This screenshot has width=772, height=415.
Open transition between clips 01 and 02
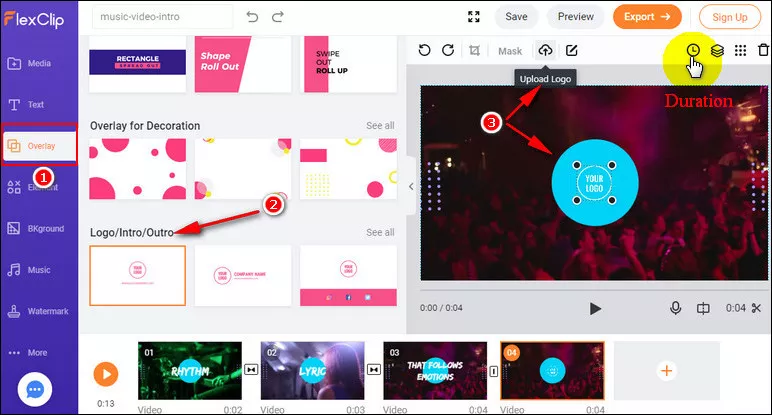(x=251, y=370)
